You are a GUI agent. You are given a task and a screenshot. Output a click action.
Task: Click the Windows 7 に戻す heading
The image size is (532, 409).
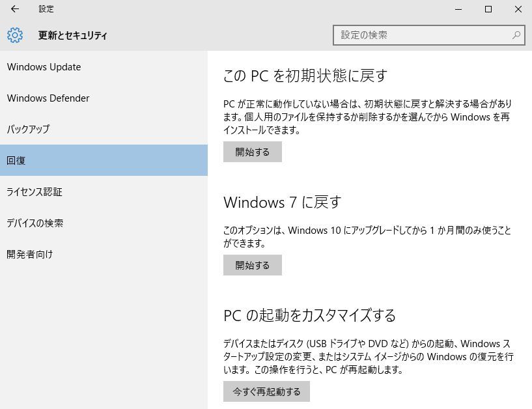point(282,202)
